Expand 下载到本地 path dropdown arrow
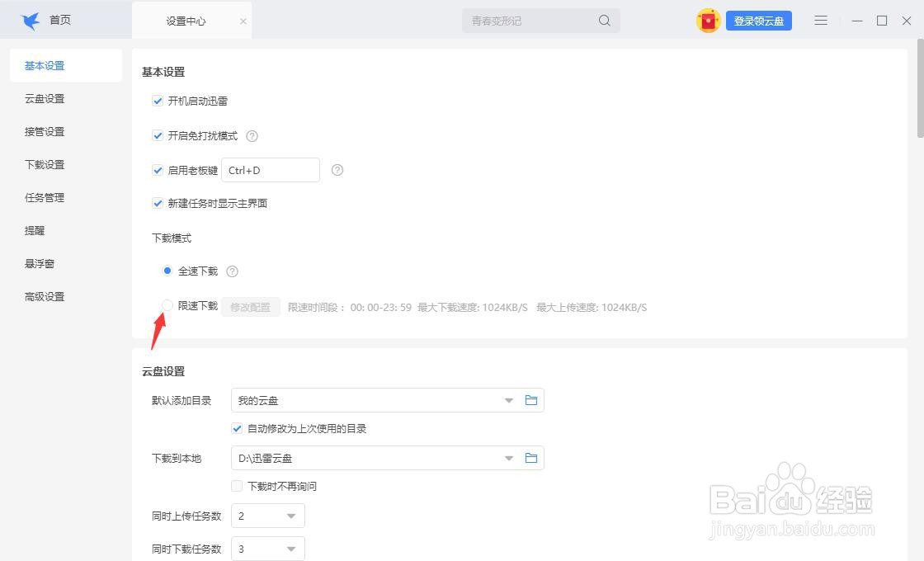 pos(508,459)
